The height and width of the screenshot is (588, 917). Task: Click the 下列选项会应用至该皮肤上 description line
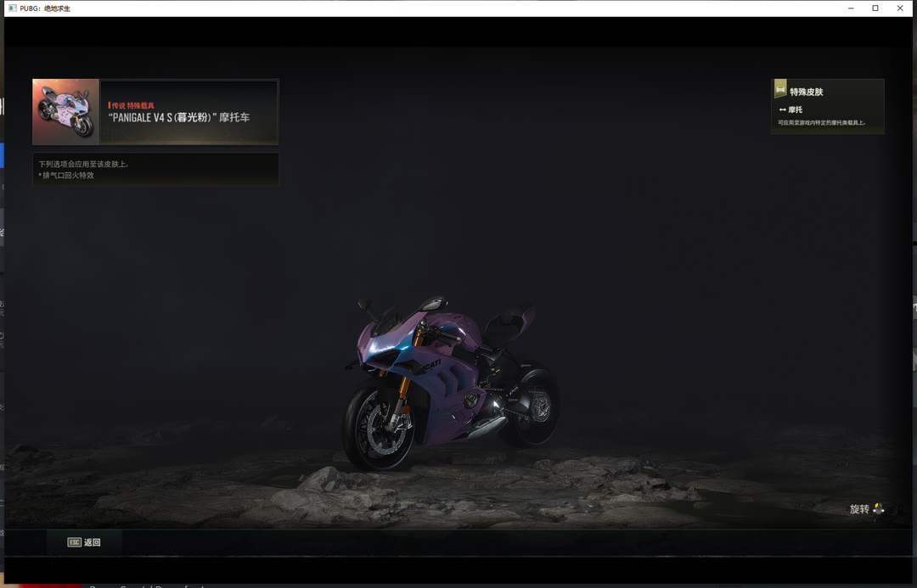tap(83, 165)
